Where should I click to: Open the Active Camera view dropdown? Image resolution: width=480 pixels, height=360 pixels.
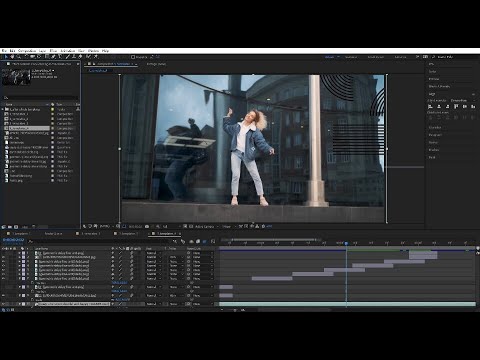206,226
